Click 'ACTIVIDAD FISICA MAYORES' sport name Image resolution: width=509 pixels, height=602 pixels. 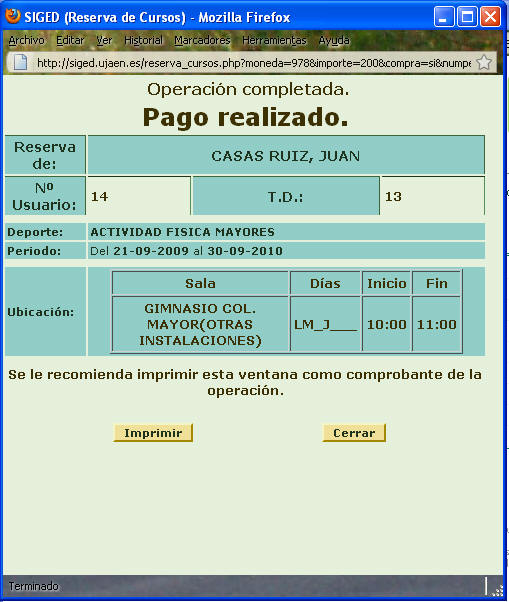tap(183, 232)
